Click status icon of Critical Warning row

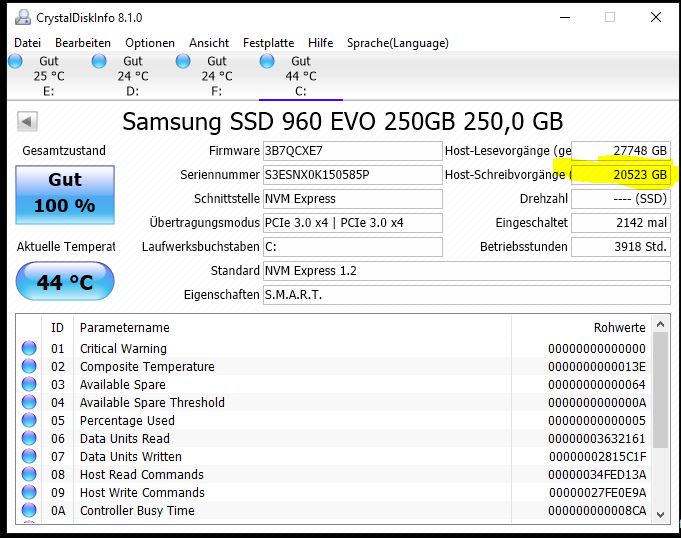(x=29, y=348)
